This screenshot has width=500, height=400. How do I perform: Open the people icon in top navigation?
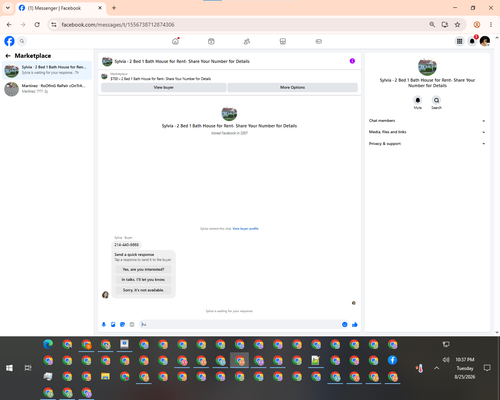tap(247, 41)
